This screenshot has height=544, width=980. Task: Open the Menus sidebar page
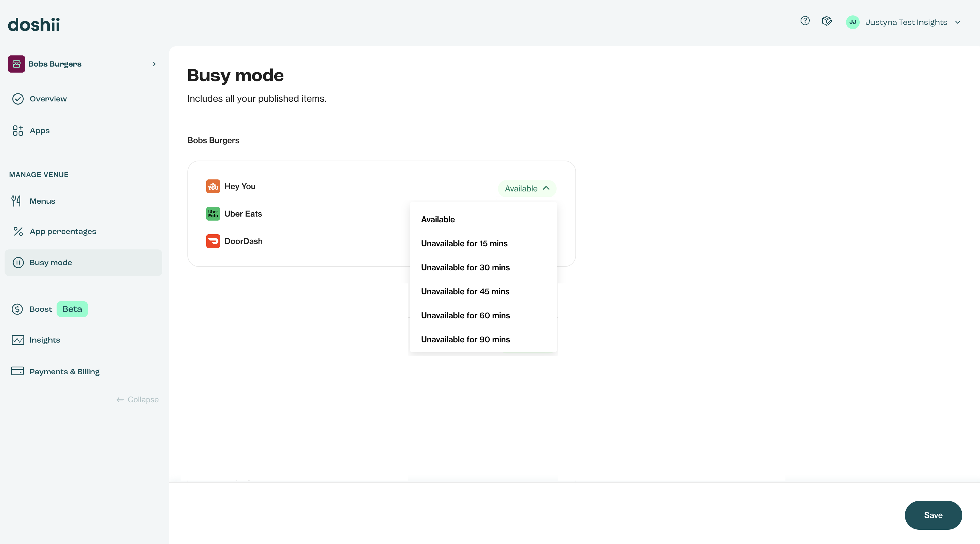point(42,201)
